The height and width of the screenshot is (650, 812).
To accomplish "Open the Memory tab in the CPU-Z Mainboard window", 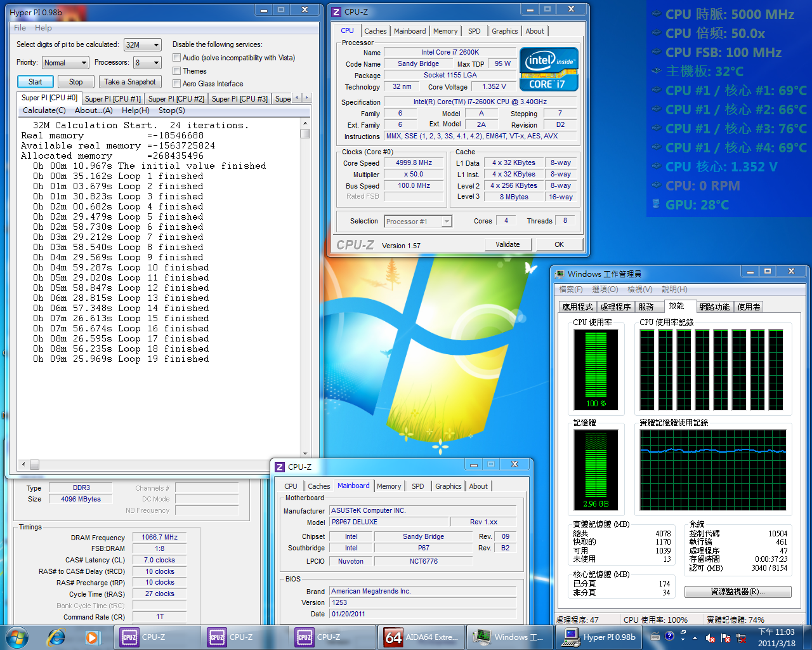I will (x=389, y=486).
